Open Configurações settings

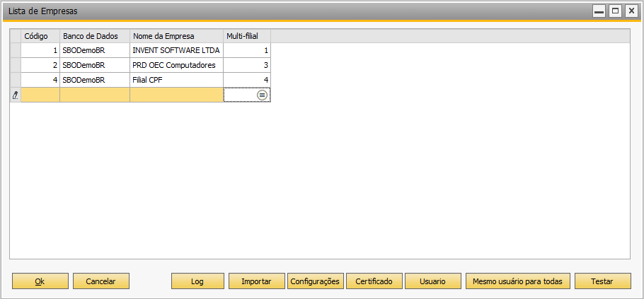pyautogui.click(x=315, y=281)
